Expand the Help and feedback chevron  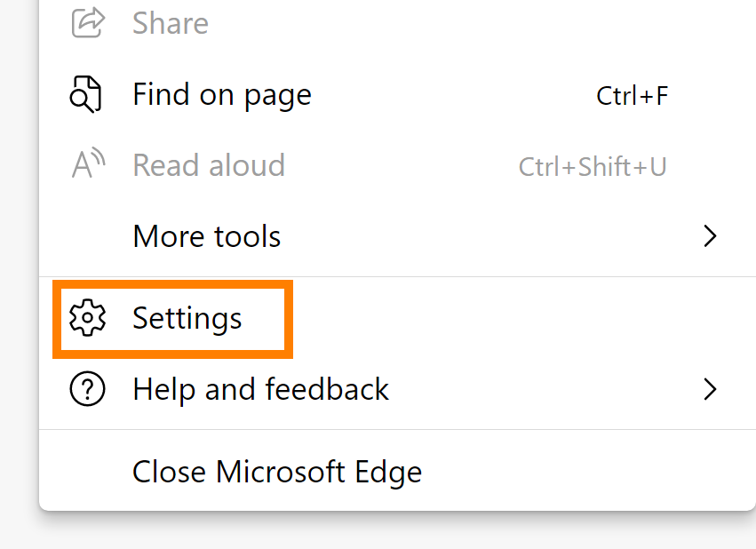coord(710,389)
